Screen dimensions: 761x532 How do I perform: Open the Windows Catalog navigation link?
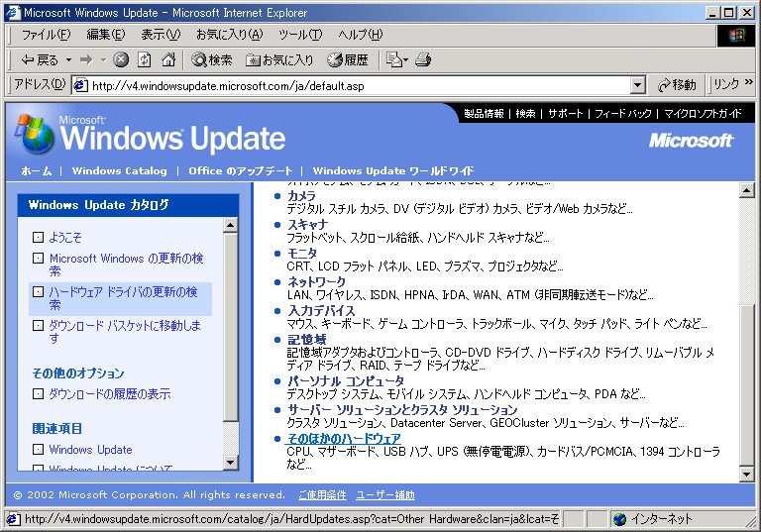[x=119, y=170]
